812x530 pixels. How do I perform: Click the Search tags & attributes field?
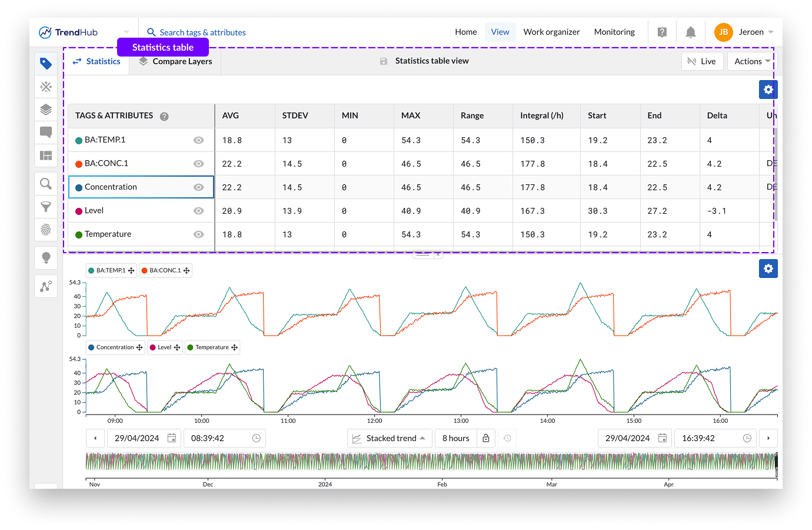coord(202,32)
